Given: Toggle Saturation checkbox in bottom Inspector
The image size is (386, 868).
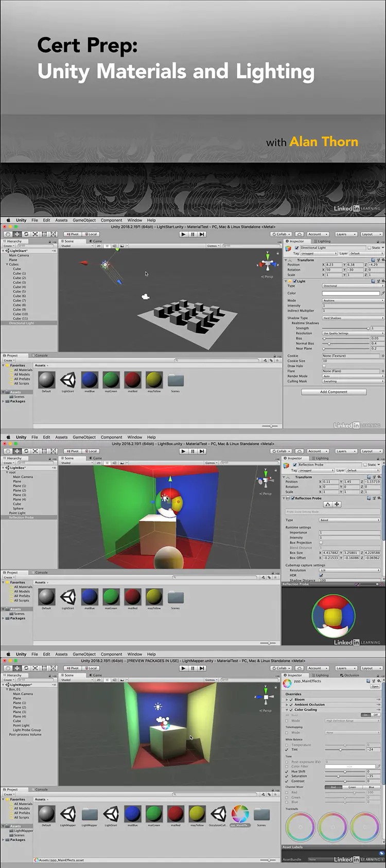Looking at the screenshot, I should (287, 776).
